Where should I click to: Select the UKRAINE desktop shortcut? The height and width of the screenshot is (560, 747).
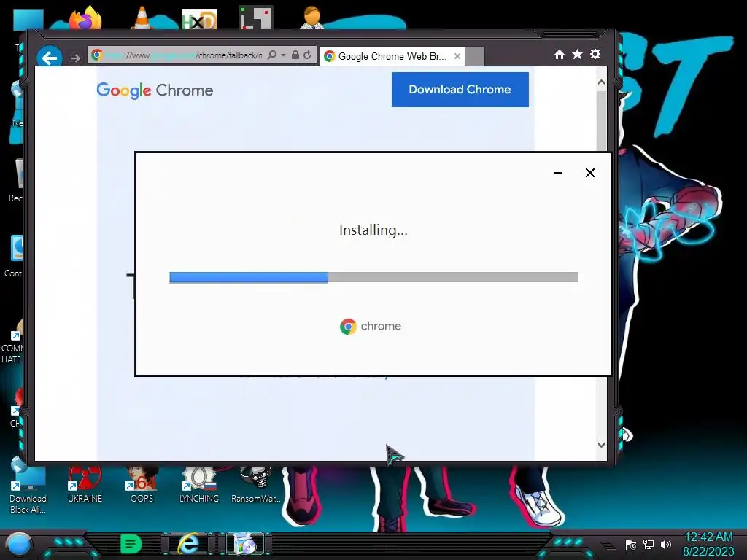[x=85, y=485]
